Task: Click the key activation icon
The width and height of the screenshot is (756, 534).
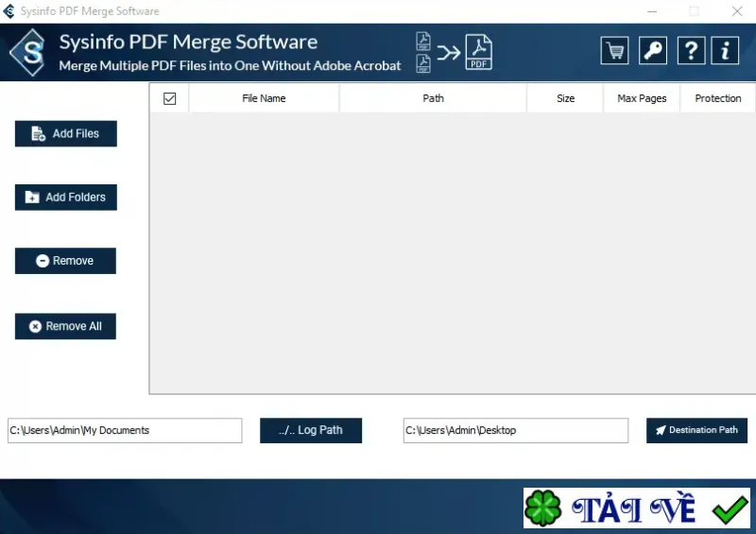Action: click(652, 50)
